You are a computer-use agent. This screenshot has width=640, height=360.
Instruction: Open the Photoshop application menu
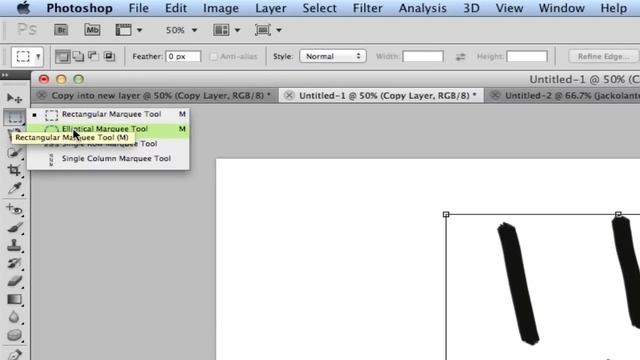tap(79, 8)
